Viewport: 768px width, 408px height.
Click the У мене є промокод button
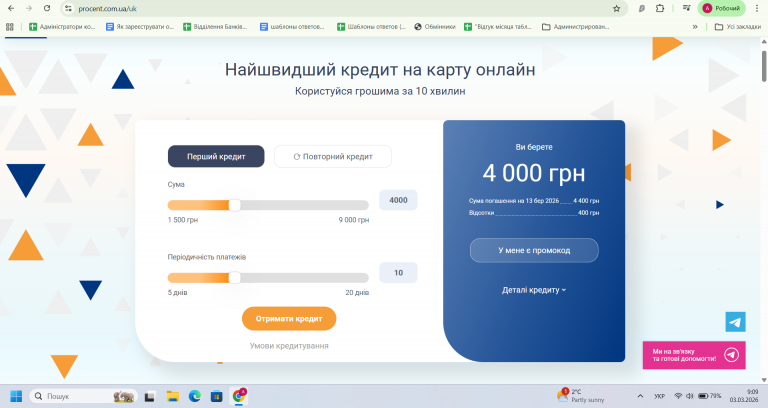tap(534, 250)
